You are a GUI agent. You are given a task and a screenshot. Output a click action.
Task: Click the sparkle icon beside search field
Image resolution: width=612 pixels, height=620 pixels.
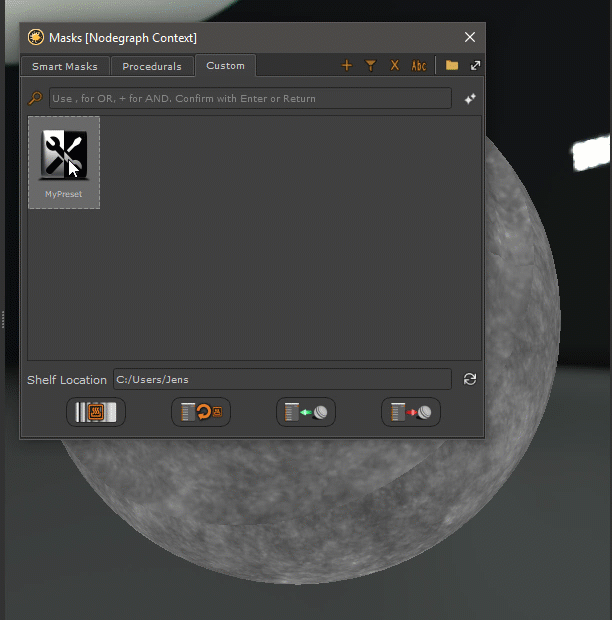[x=470, y=99]
